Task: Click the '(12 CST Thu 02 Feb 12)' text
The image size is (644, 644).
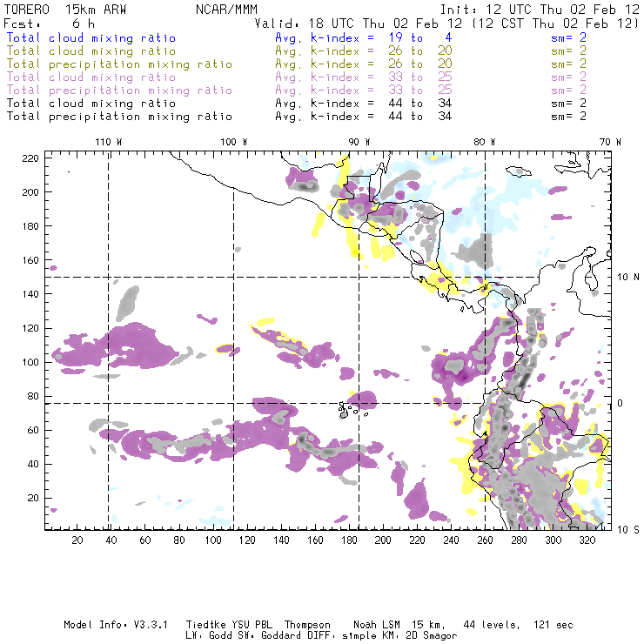Action: 555,23
